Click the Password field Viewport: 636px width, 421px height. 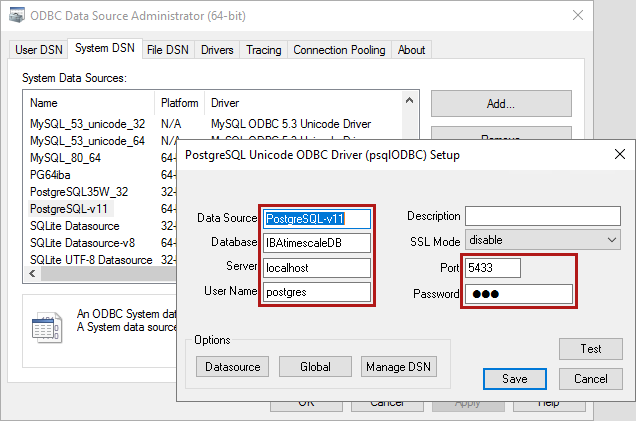click(x=519, y=294)
